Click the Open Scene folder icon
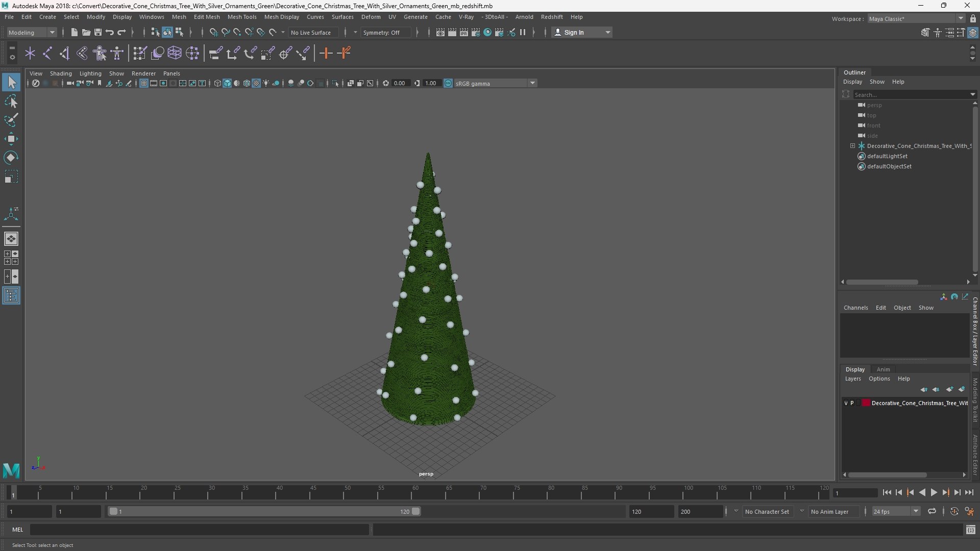This screenshot has height=551, width=980. pos(86,32)
